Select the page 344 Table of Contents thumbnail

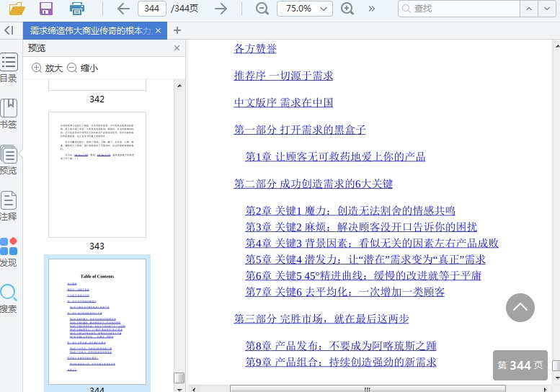pos(97,321)
